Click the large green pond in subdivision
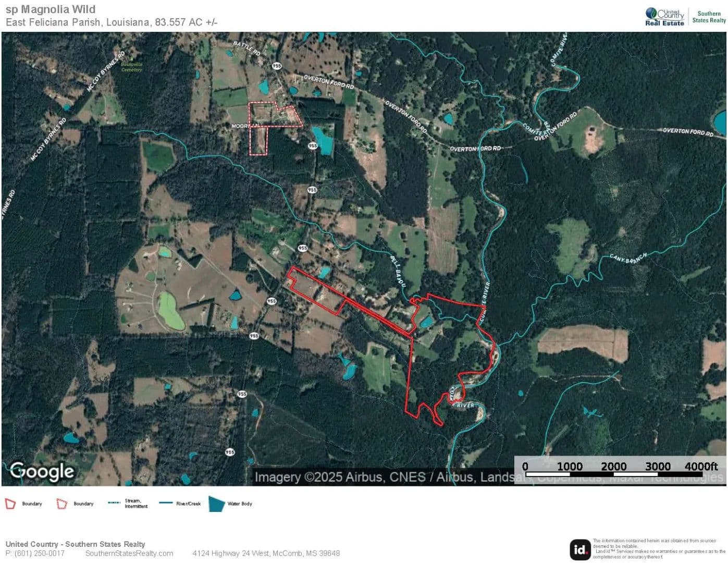 (x=170, y=311)
